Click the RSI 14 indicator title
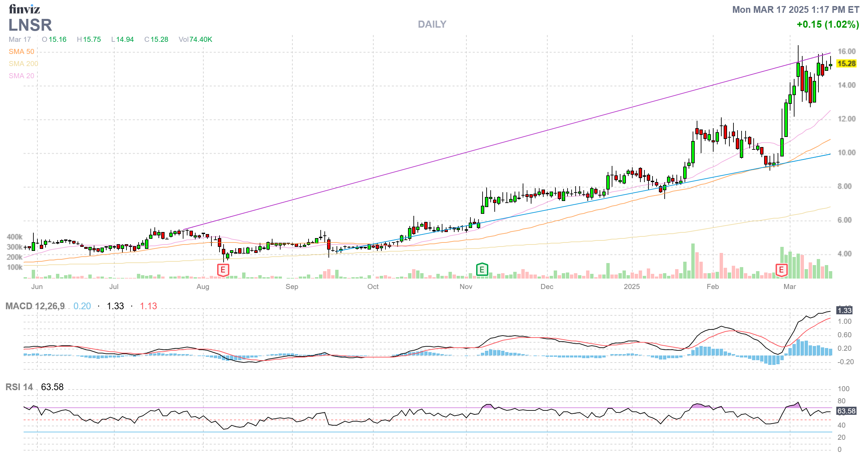The image size is (868, 460). [x=19, y=387]
